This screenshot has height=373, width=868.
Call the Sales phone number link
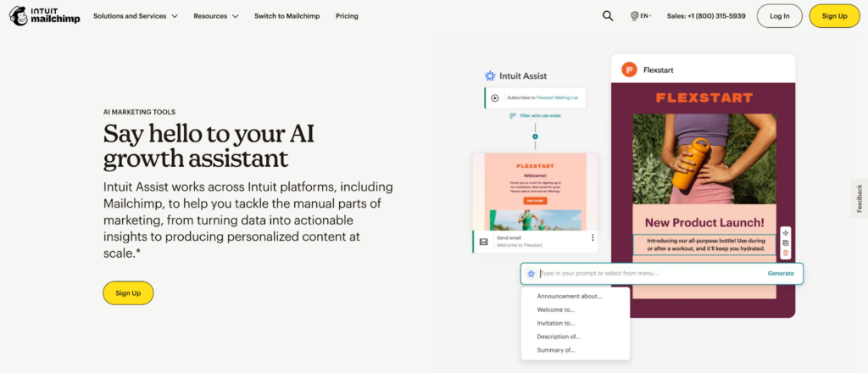(706, 16)
